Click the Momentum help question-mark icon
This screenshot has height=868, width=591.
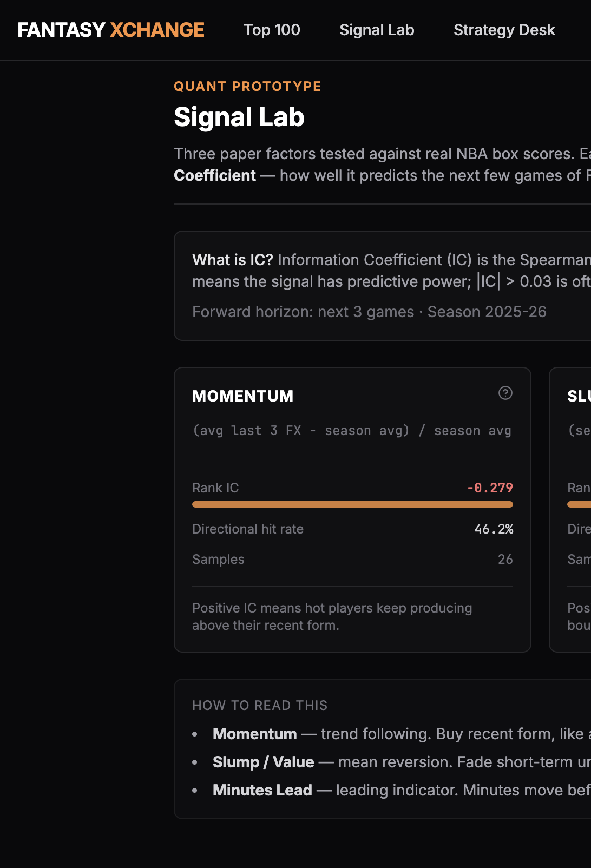tap(505, 393)
